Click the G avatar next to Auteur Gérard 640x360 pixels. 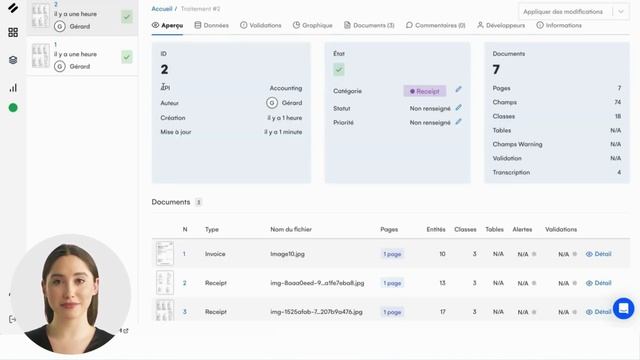272,103
